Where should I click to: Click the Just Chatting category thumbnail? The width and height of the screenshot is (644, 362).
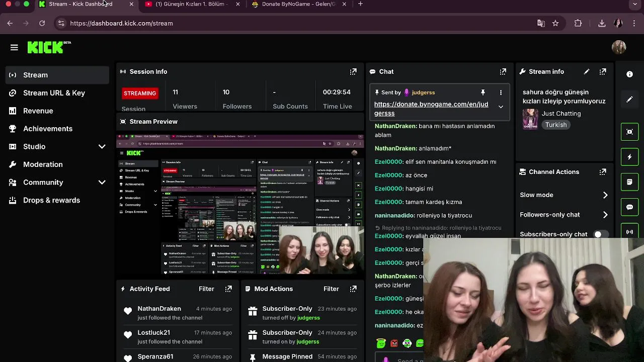pyautogui.click(x=530, y=119)
